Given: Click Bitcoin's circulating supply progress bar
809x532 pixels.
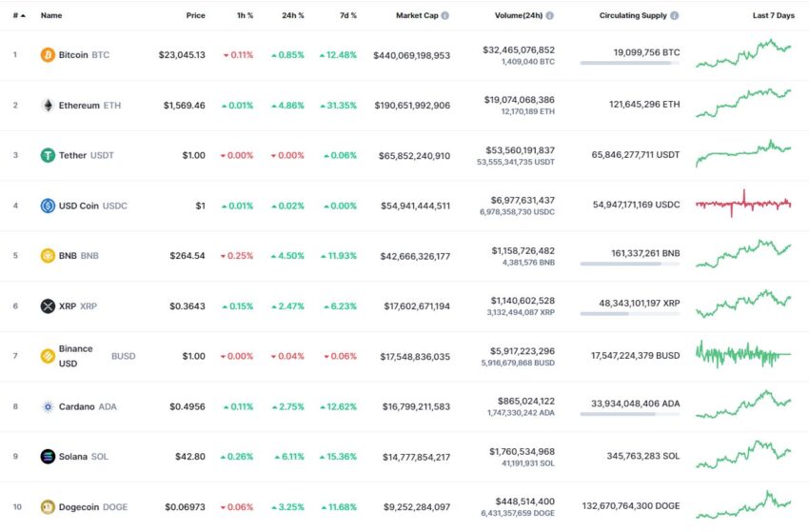Looking at the screenshot, I should [x=629, y=63].
